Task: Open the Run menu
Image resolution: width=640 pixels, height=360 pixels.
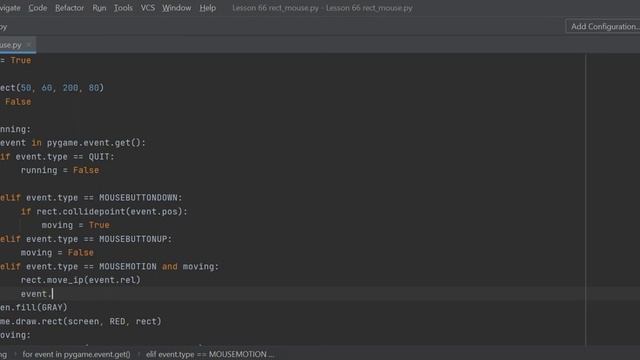Action: pyautogui.click(x=99, y=8)
